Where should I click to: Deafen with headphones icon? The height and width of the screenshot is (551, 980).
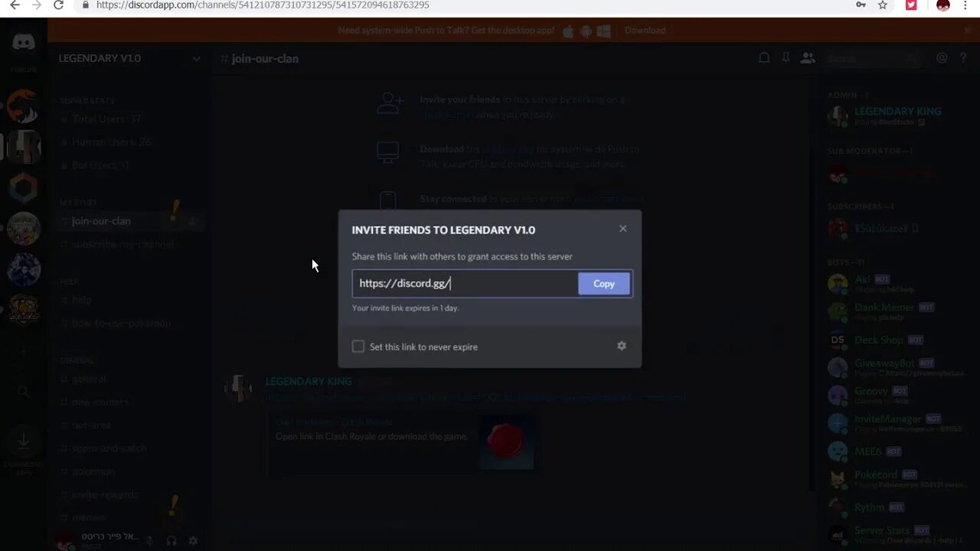pyautogui.click(x=171, y=540)
